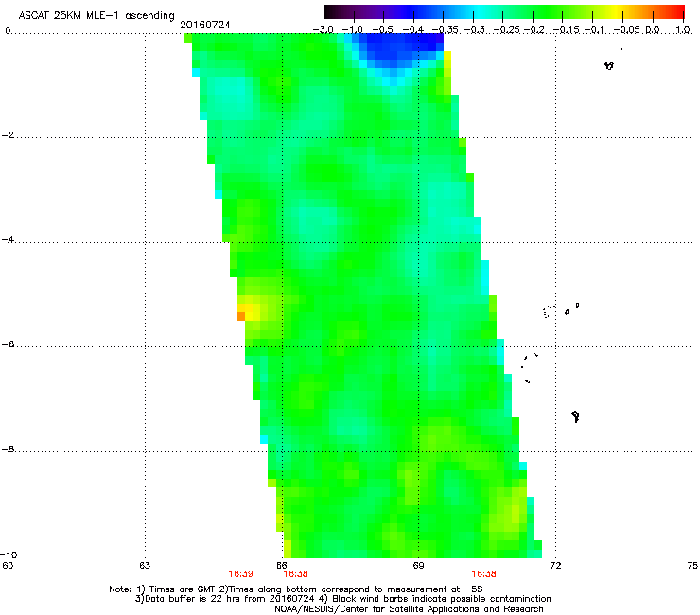700x615 pixels.
Task: Select the -4 latitude axis label
Action: [x=8, y=239]
